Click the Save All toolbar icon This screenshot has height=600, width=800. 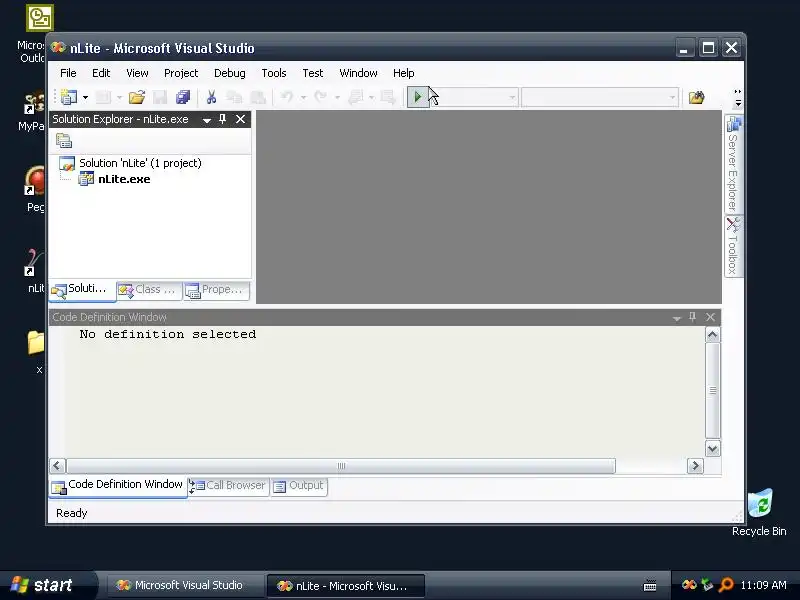183,97
